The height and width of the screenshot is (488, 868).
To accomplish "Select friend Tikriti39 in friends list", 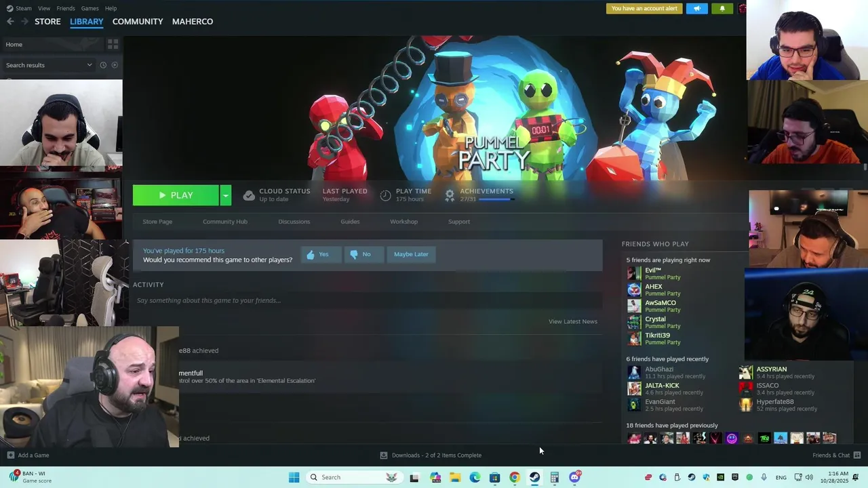I will (653, 338).
